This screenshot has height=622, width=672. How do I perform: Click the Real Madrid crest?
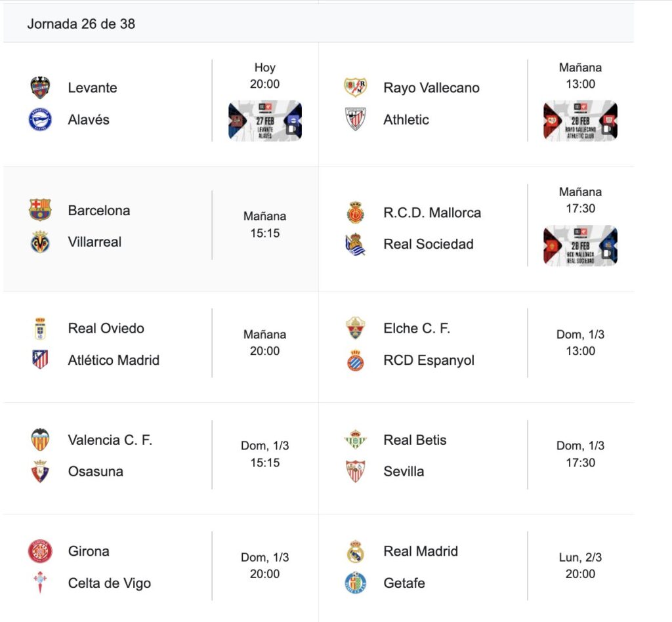click(356, 551)
